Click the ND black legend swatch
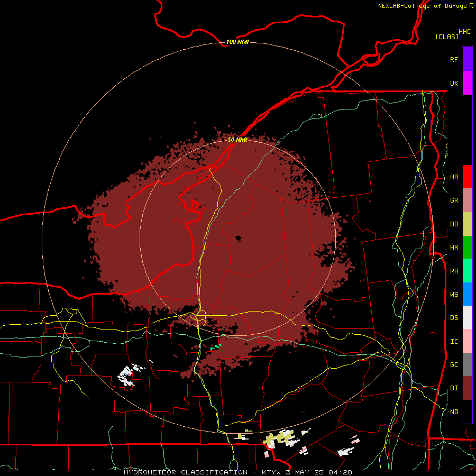Viewport: 476px width, 476px height. pos(467,411)
